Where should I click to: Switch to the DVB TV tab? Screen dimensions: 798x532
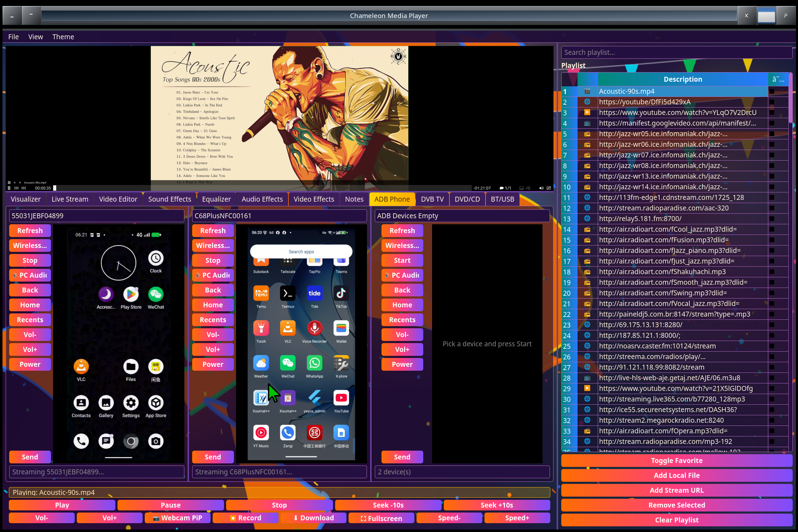(x=432, y=199)
